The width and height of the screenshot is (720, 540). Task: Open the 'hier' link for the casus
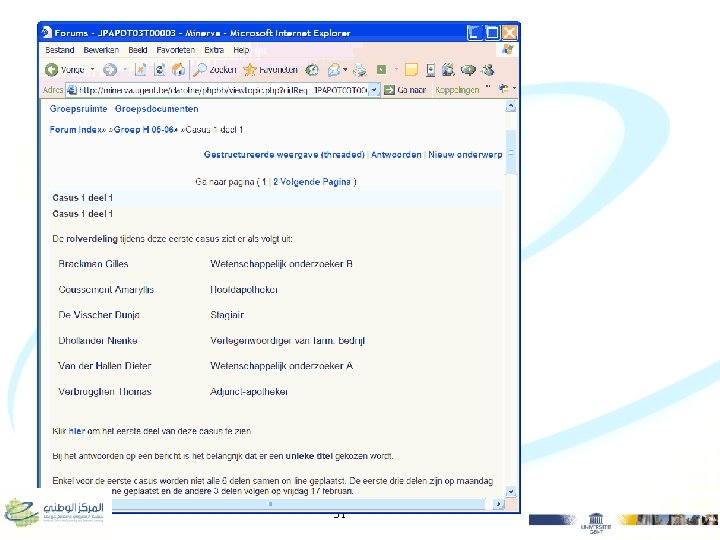[x=77, y=431]
